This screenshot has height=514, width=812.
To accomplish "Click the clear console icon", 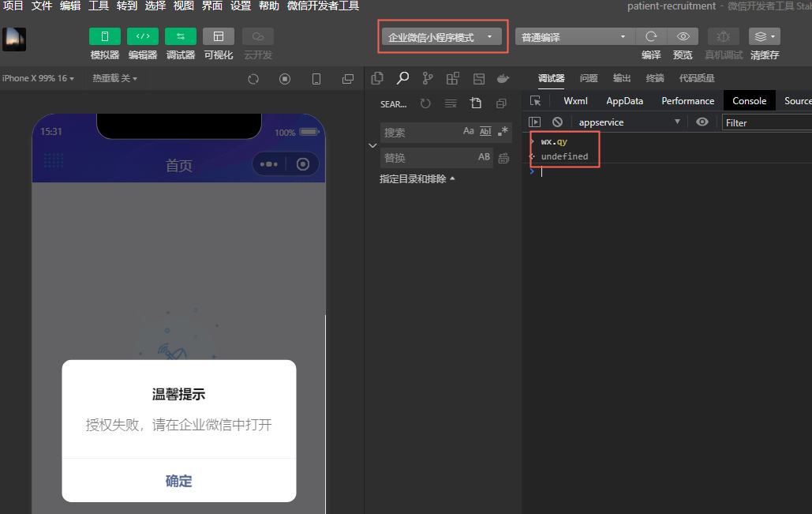I will point(557,122).
